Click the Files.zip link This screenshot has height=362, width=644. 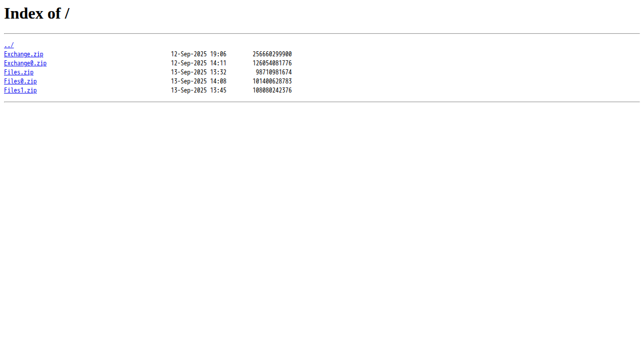tap(19, 72)
